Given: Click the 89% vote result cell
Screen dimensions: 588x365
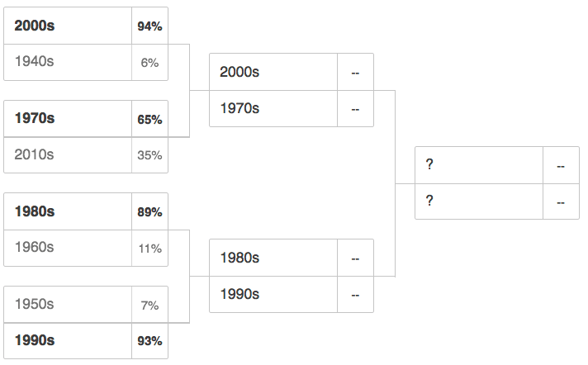Looking at the screenshot, I should pyautogui.click(x=149, y=211).
